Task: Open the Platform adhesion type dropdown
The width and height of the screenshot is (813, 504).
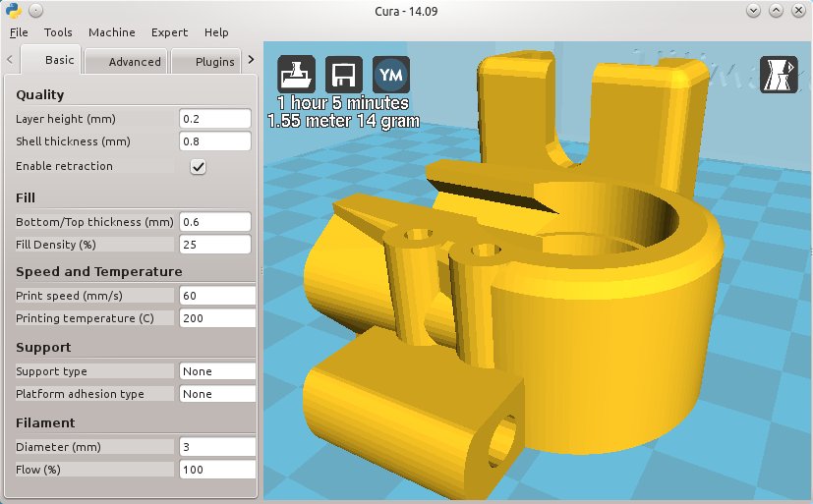Action: (217, 394)
